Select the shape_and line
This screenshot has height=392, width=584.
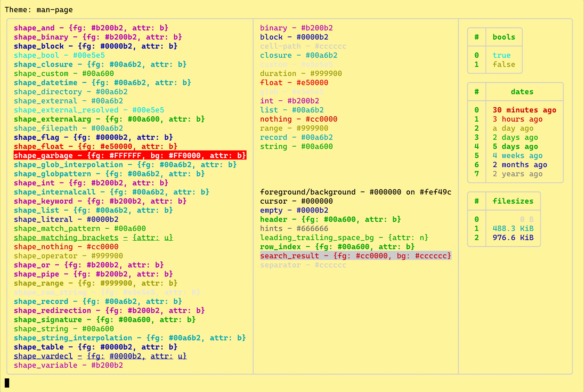pyautogui.click(x=91, y=28)
